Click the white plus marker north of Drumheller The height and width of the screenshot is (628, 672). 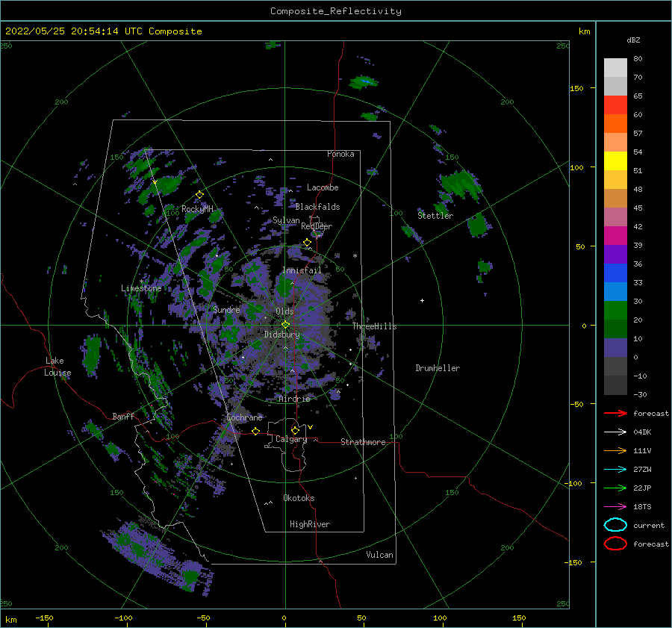tap(422, 300)
